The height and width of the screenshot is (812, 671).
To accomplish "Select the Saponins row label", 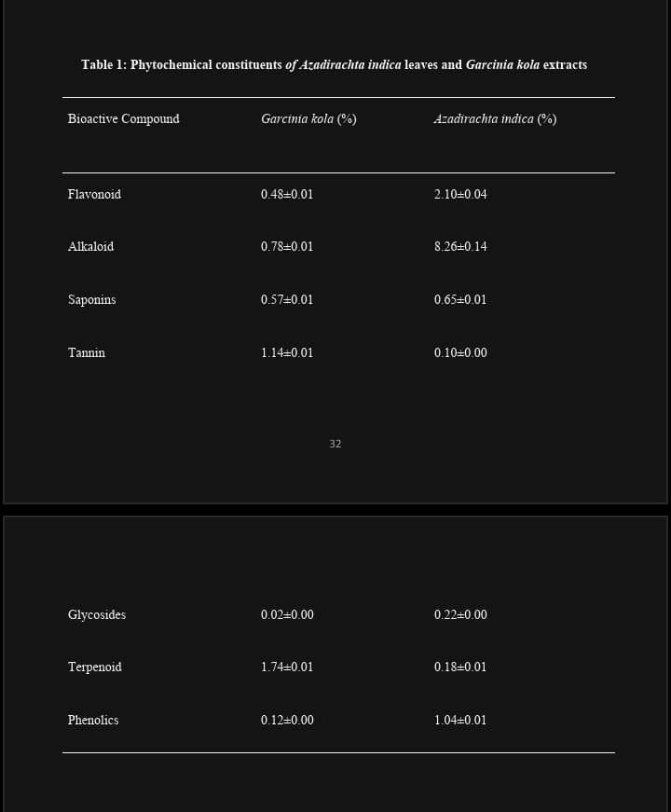I will tap(91, 300).
